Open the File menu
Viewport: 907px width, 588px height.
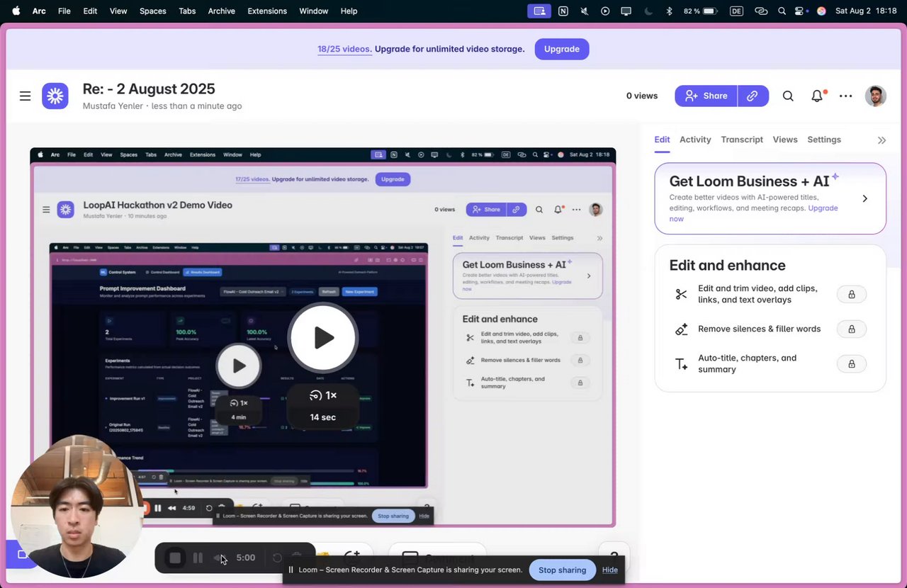[64, 11]
